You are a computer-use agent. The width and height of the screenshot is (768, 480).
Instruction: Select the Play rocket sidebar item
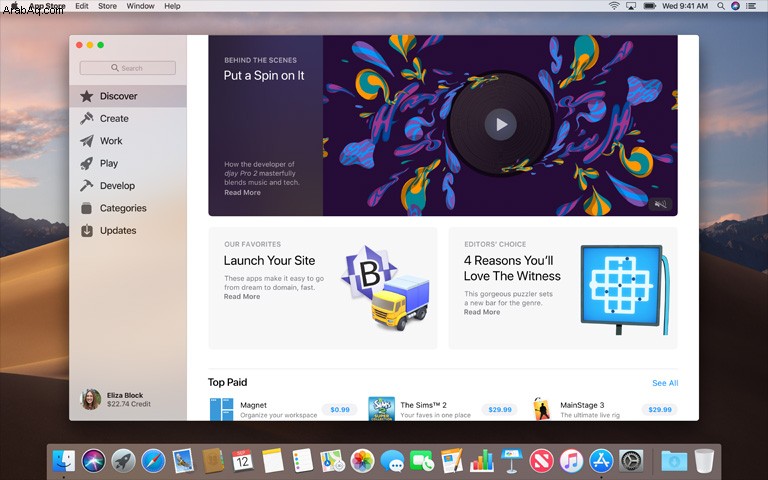128,164
